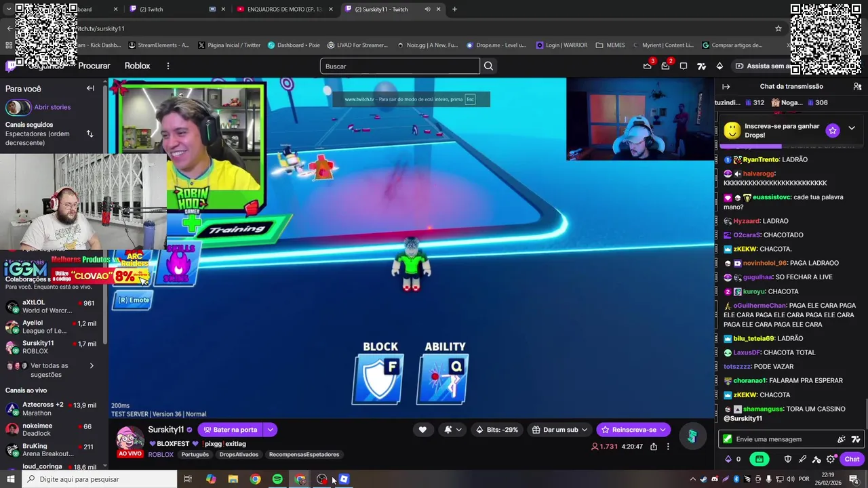Focus the Envie uma mensagem chat box
This screenshot has width=868, height=488.
pyautogui.click(x=781, y=439)
